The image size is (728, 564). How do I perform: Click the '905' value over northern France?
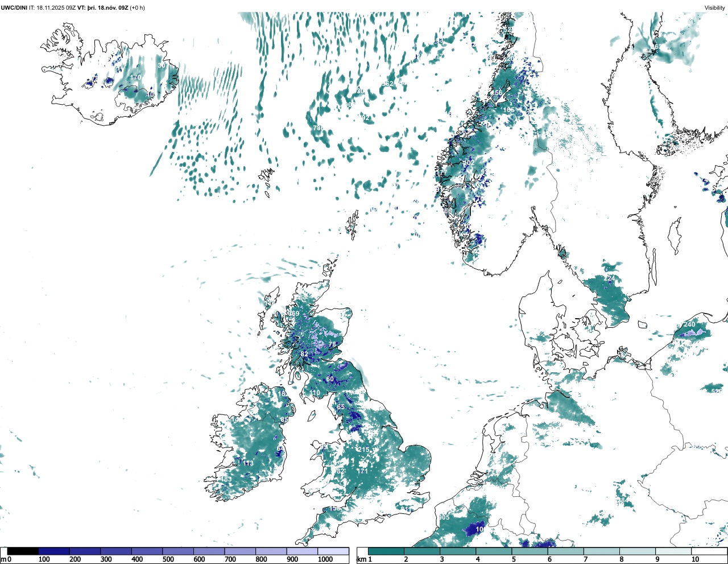tap(444, 517)
